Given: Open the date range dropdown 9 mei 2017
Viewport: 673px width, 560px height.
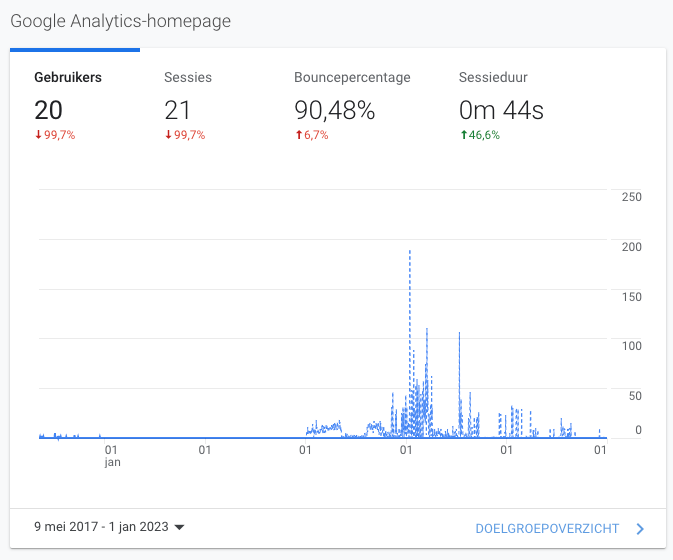Looking at the screenshot, I should 109,527.
